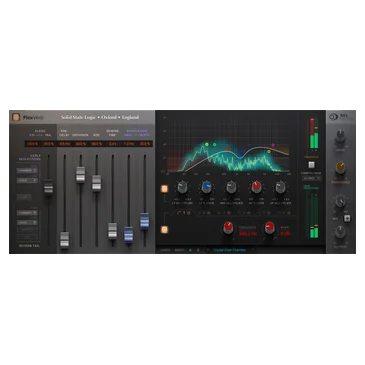The image size is (365, 365).
Task: Switch to the B preset slot
Action: point(198,250)
